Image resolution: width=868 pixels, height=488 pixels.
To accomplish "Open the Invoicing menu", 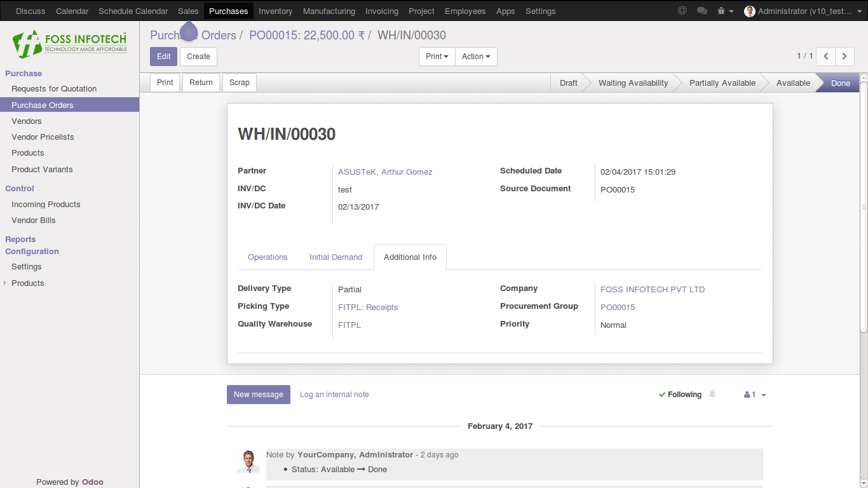I will [382, 11].
